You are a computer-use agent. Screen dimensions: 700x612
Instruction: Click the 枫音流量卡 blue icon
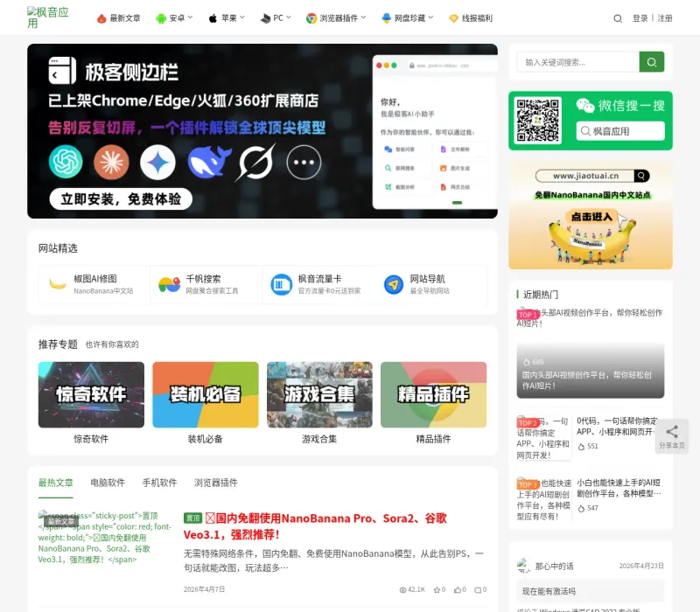(x=281, y=284)
